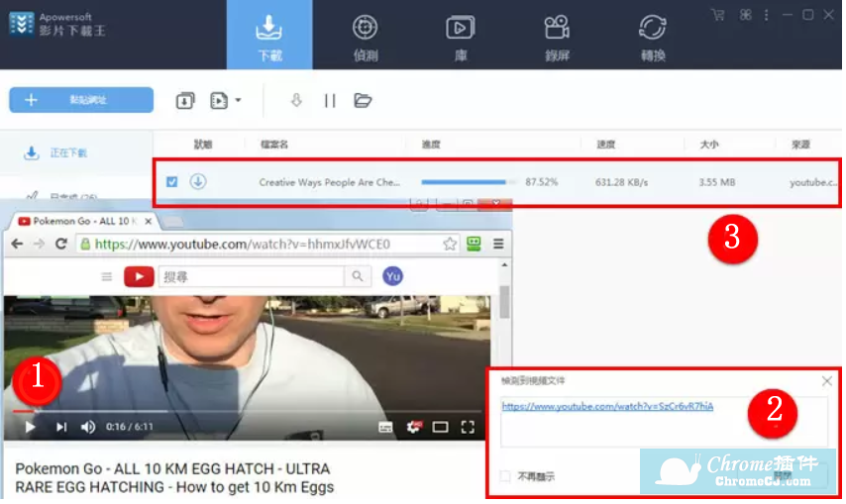Viewport: 846px width, 504px height.
Task: Click the browser vertical scrollbar
Action: pos(504,302)
